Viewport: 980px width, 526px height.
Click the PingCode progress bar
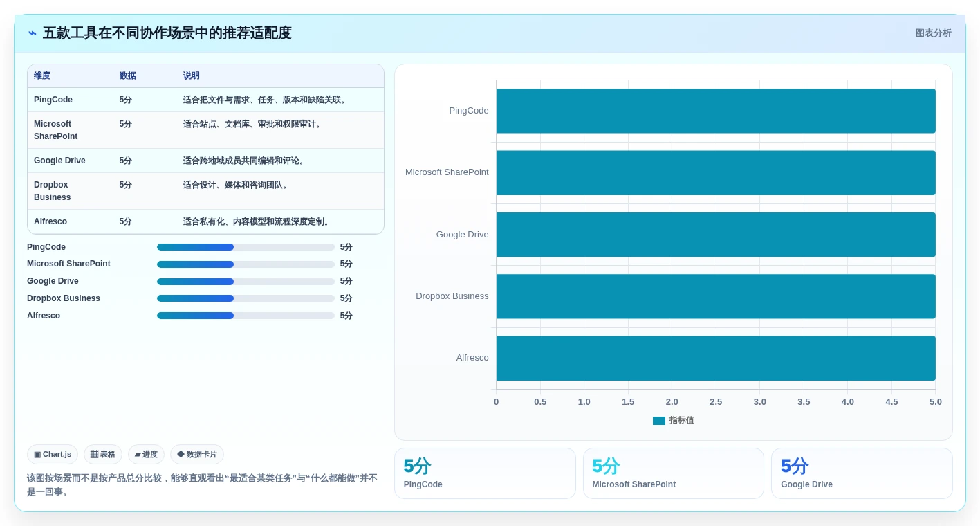[246, 247]
